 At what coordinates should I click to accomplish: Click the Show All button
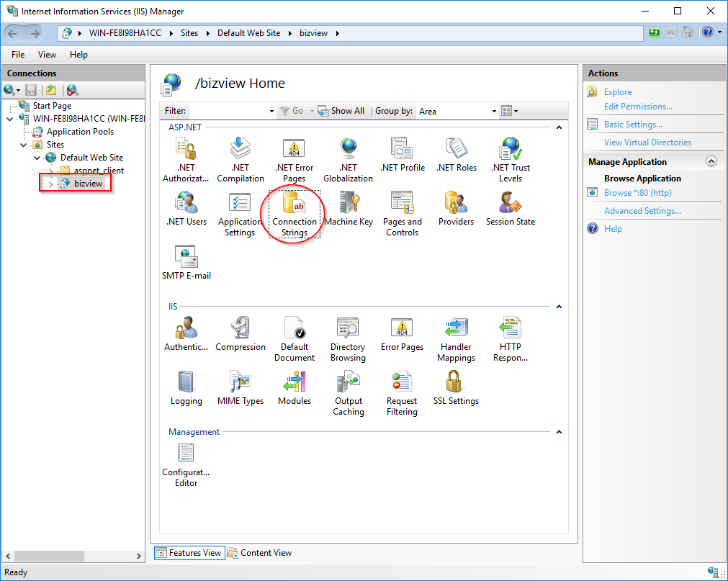[341, 111]
